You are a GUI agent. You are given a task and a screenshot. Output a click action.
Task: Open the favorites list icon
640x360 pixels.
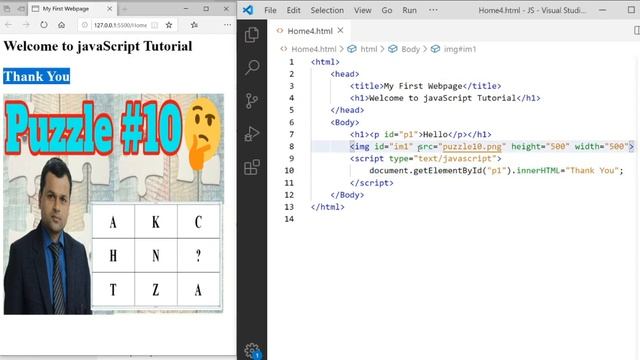194,25
